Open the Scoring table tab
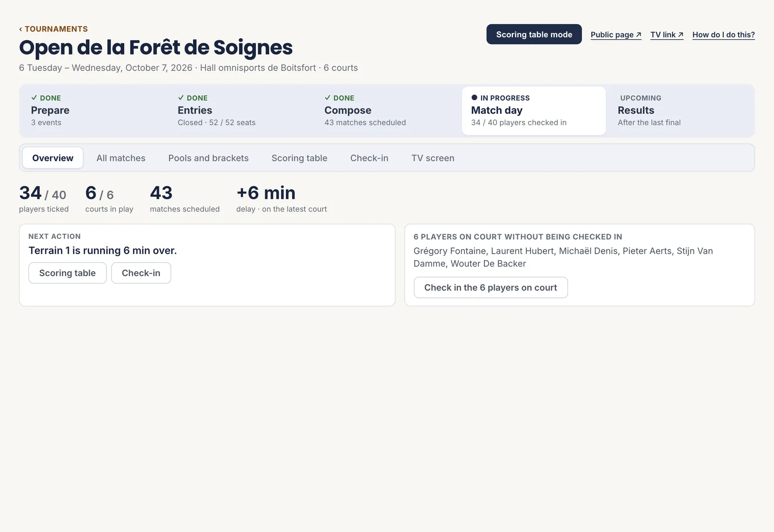 299,158
